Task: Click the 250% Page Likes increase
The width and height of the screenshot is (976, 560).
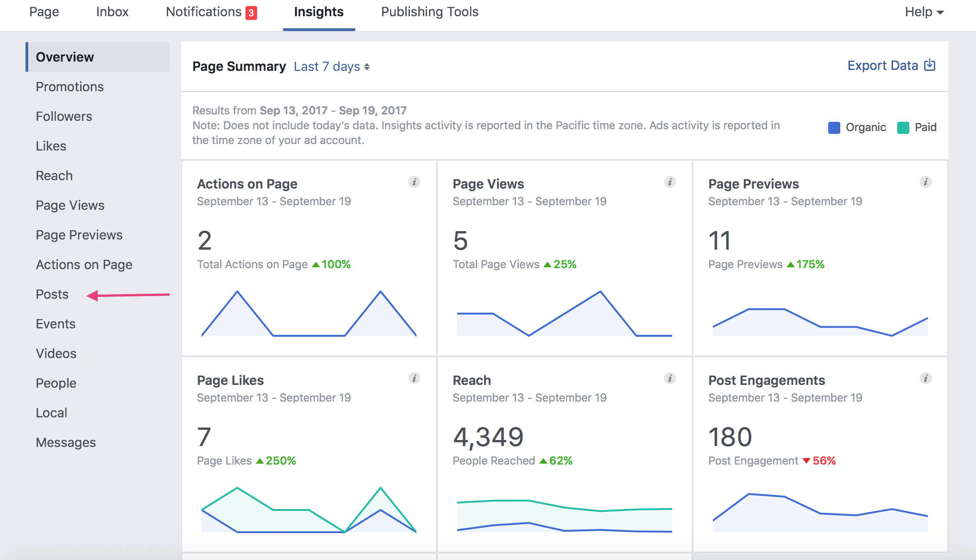Action: 276,461
